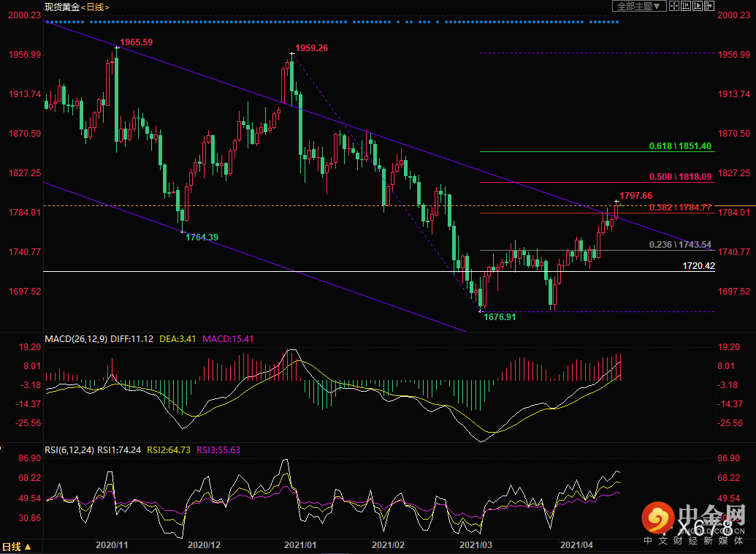The image size is (756, 554).
Task: Click the 现货黄金 chart title
Action: [61, 7]
